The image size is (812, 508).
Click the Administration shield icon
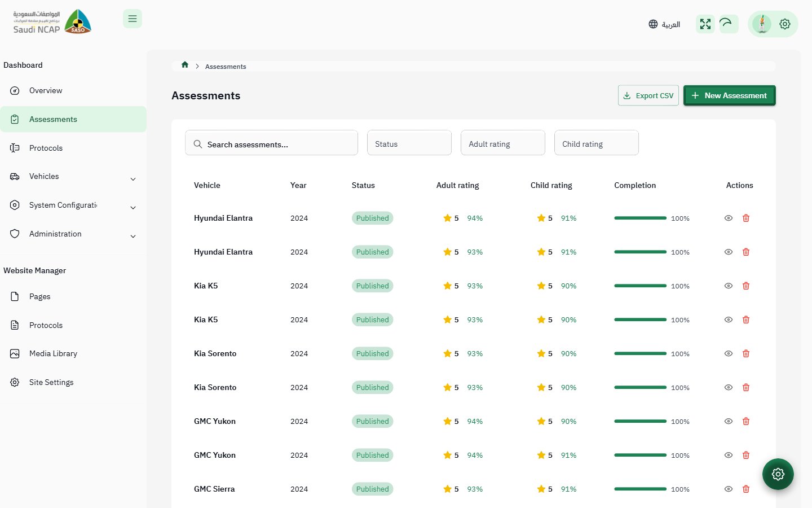point(15,234)
